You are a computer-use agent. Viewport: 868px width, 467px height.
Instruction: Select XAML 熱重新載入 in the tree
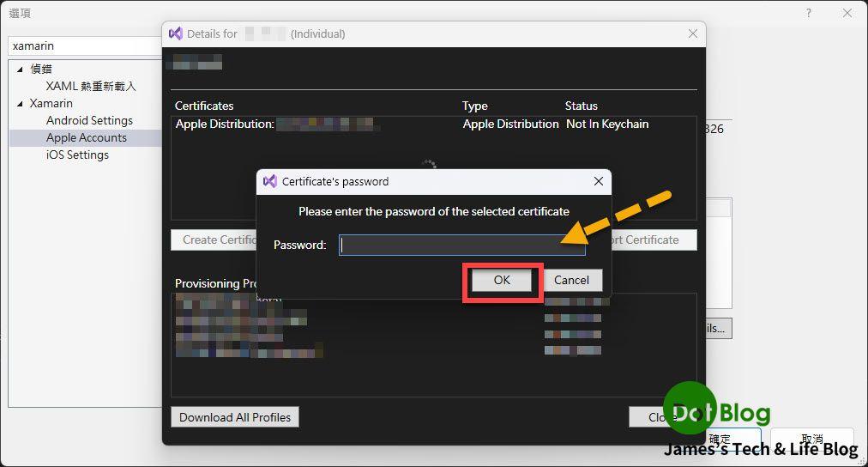click(91, 86)
